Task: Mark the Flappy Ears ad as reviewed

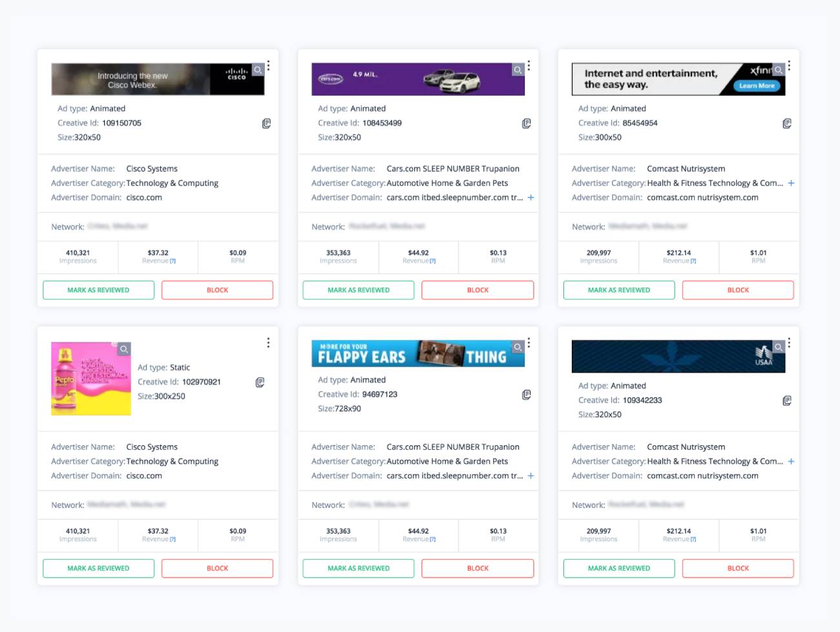Action: [359, 568]
